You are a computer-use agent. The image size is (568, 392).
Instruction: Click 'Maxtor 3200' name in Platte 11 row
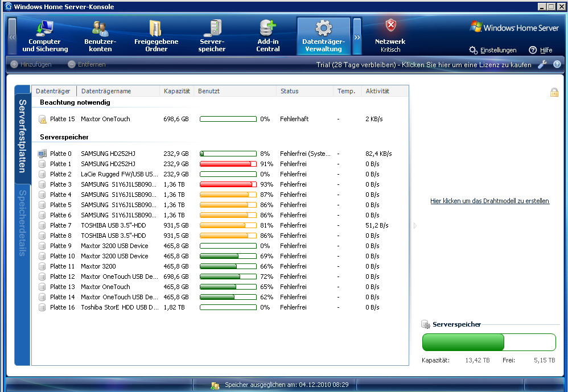coord(98,266)
